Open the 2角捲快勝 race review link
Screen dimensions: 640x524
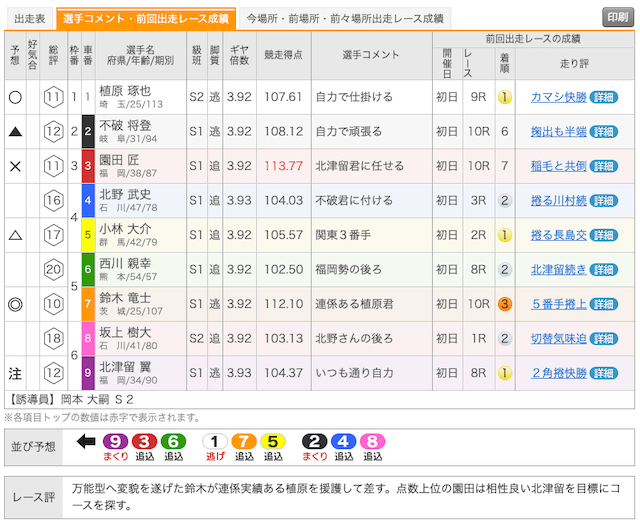[x=558, y=373]
